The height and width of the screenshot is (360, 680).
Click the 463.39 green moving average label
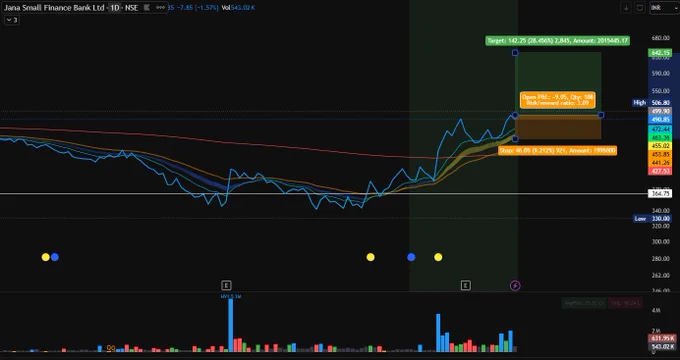click(x=660, y=138)
